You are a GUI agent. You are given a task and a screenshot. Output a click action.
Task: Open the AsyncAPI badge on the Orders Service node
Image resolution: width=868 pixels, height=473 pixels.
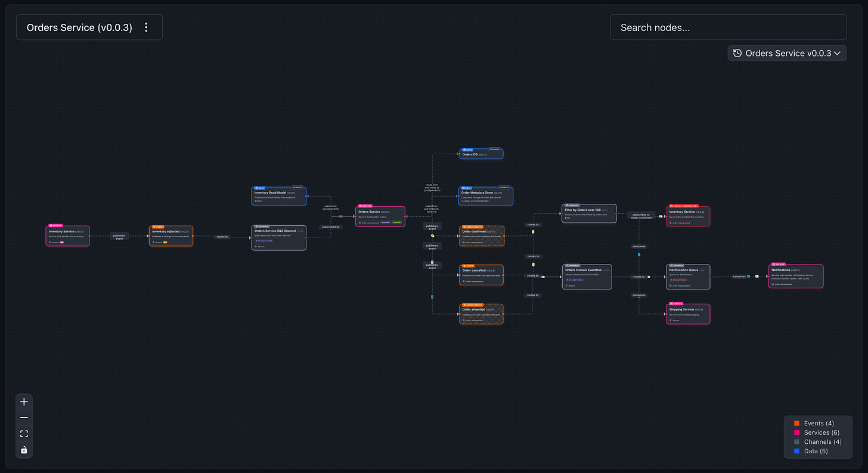click(386, 222)
